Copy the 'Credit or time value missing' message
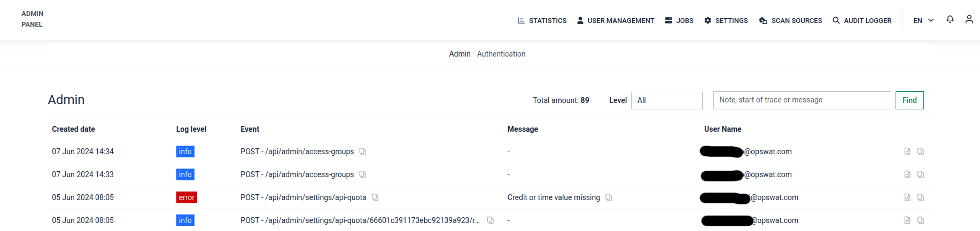Image resolution: width=980 pixels, height=231 pixels. [x=608, y=197]
